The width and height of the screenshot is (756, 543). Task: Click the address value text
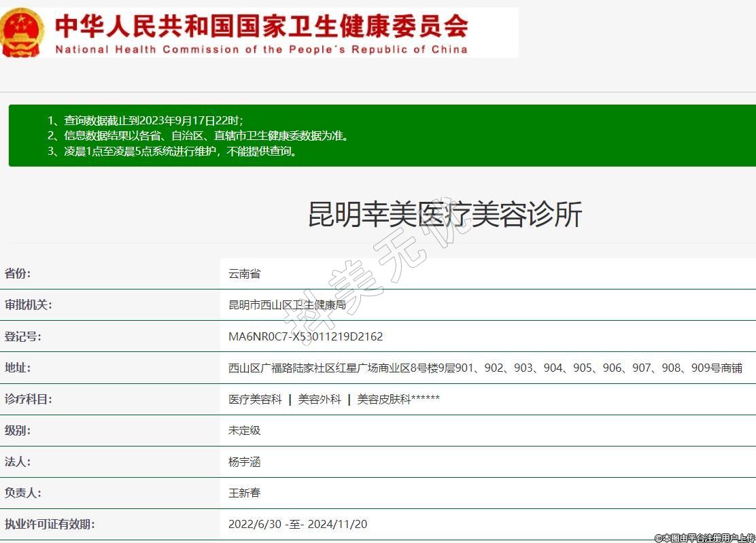(485, 368)
